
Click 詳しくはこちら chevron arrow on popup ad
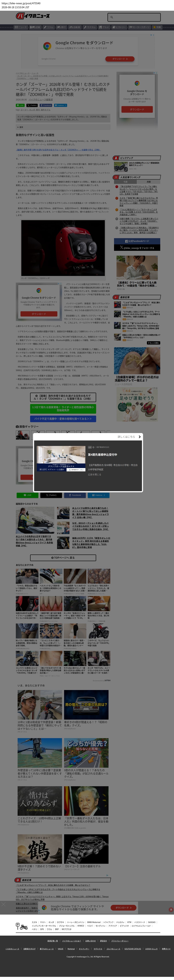140,437
